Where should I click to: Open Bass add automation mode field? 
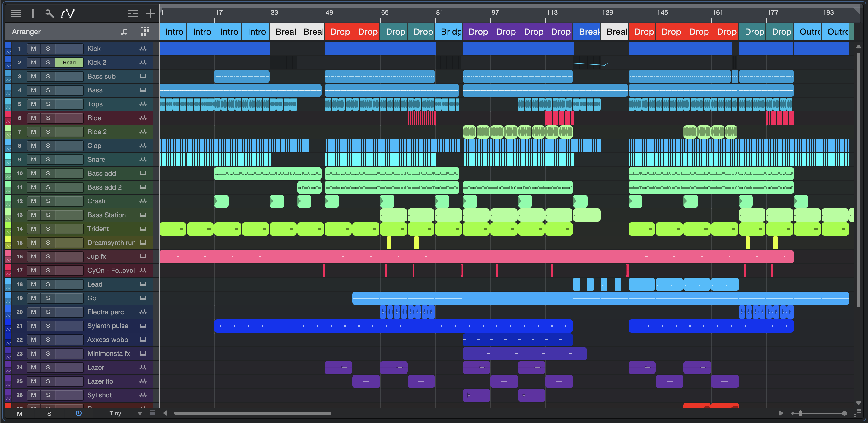[x=69, y=173]
